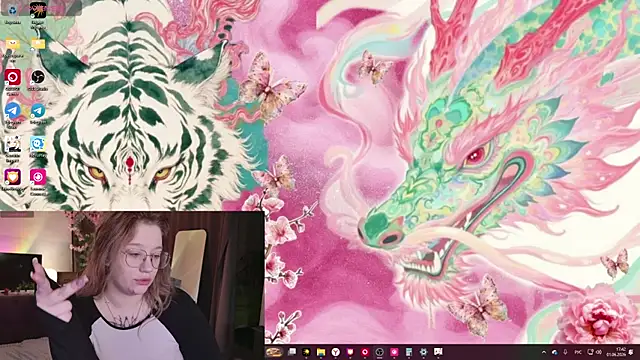Open the black-and-white cartoon desktop shortcut
Viewport: 640px width, 360px height.
(x=13, y=148)
